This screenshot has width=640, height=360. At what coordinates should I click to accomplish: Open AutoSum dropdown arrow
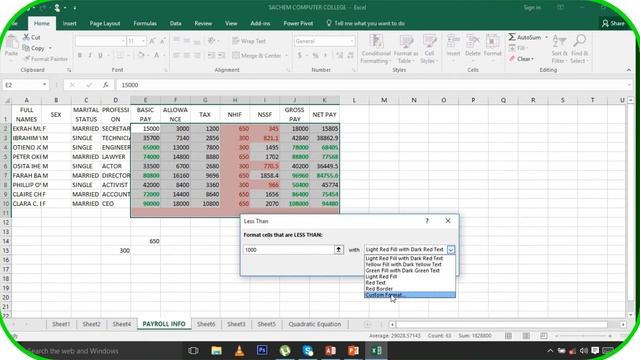[x=547, y=37]
